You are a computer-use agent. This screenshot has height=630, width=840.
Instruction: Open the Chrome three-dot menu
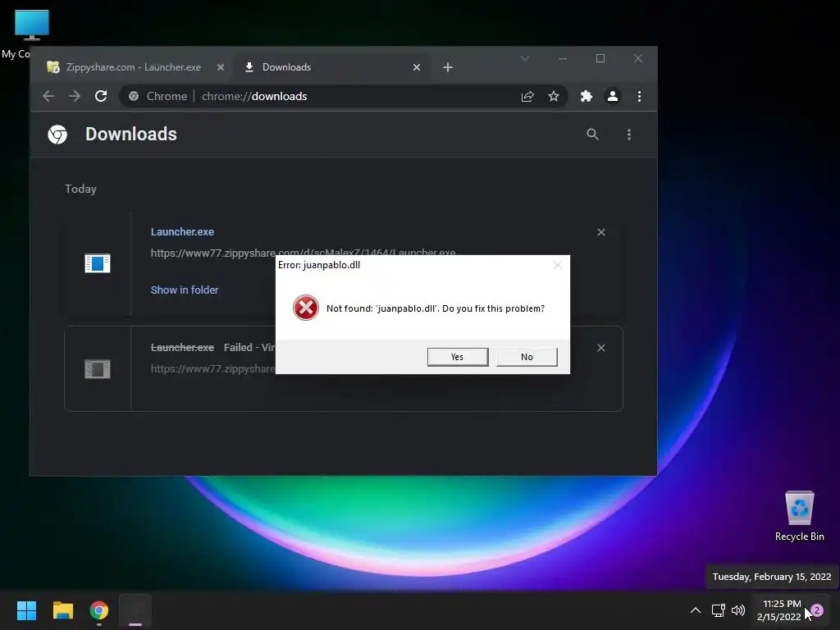(x=639, y=97)
